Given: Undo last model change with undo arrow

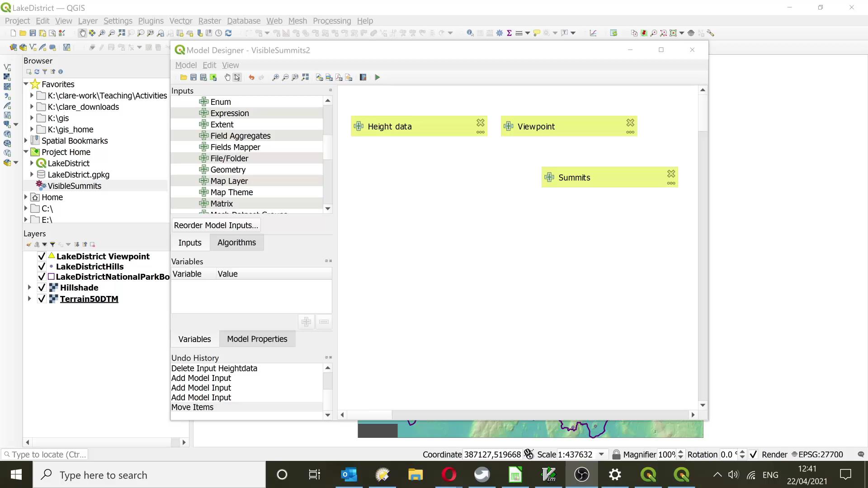Looking at the screenshot, I should 252,77.
